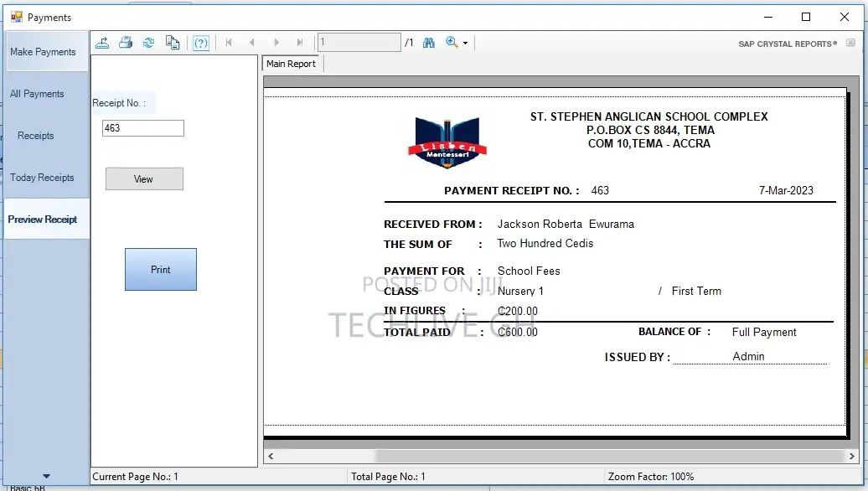Maximize the Payments window
Viewport: 868px width, 491px height.
806,17
